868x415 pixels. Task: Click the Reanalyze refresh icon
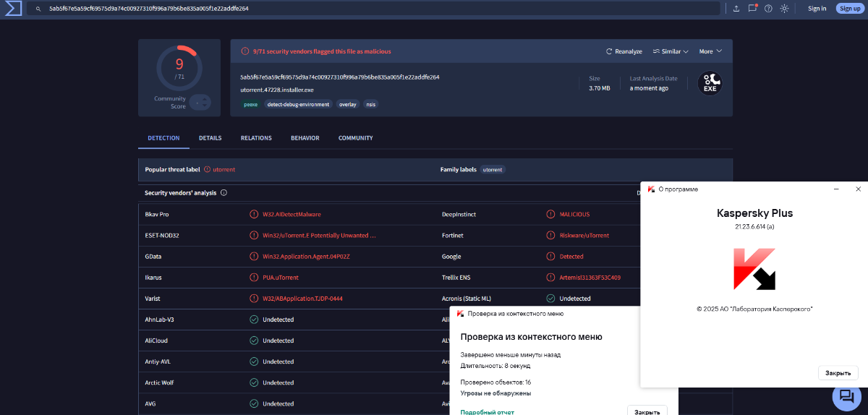pyautogui.click(x=610, y=51)
